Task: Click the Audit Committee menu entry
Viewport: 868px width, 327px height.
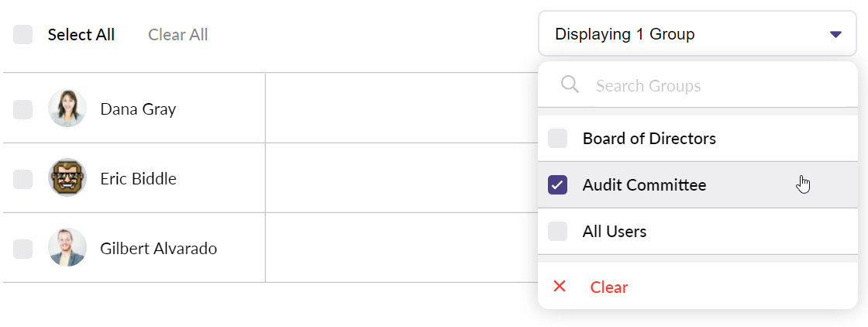Action: tap(645, 185)
